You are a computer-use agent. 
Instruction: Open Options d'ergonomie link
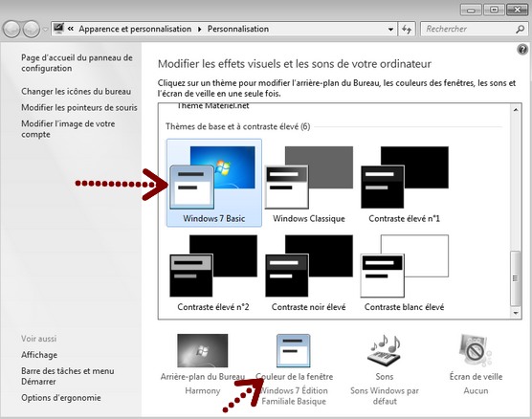(x=60, y=398)
